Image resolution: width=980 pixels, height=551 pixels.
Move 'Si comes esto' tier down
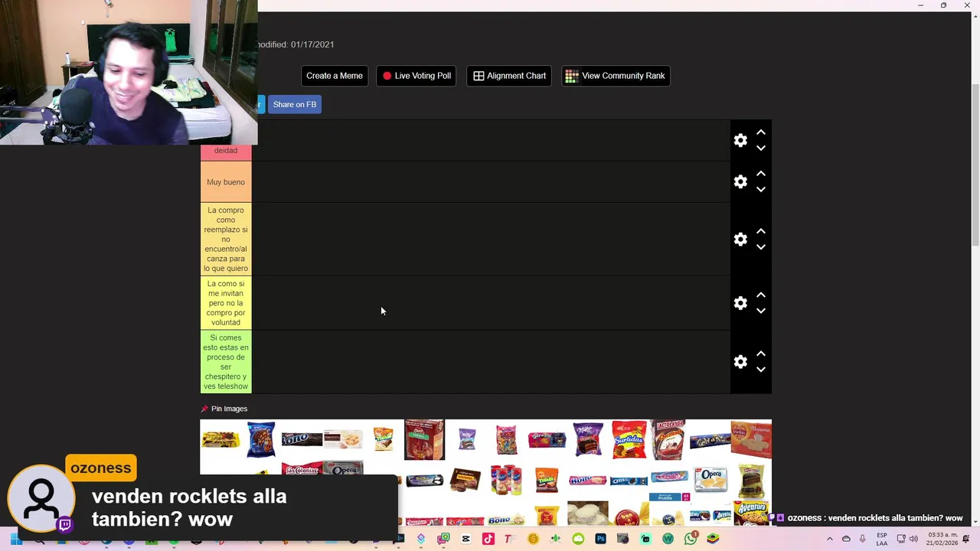(x=761, y=370)
